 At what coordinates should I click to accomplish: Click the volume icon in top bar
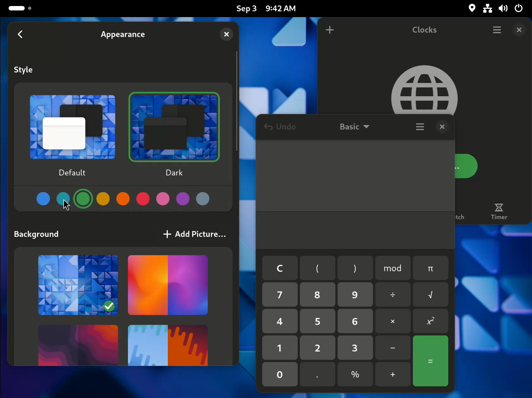tap(503, 8)
